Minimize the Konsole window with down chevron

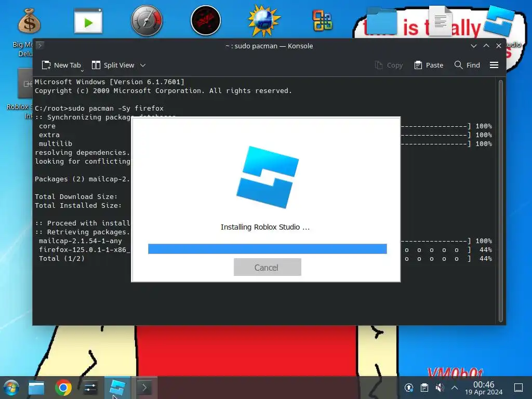coord(474,46)
